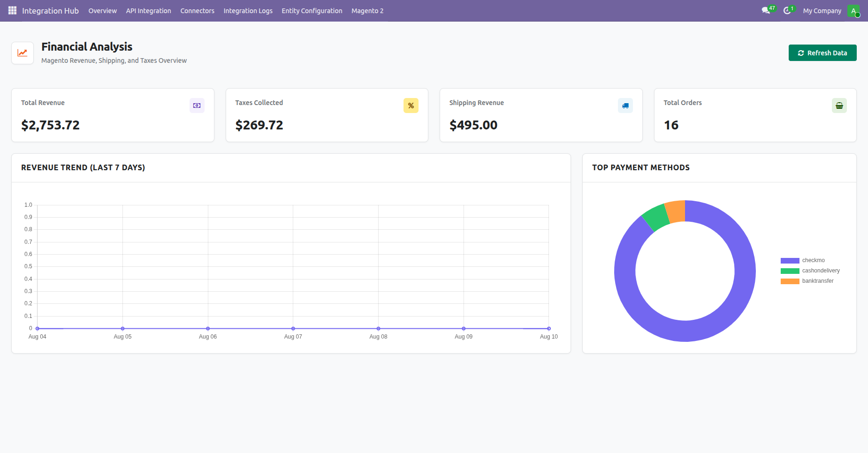Open the Overview menu

pyautogui.click(x=103, y=11)
